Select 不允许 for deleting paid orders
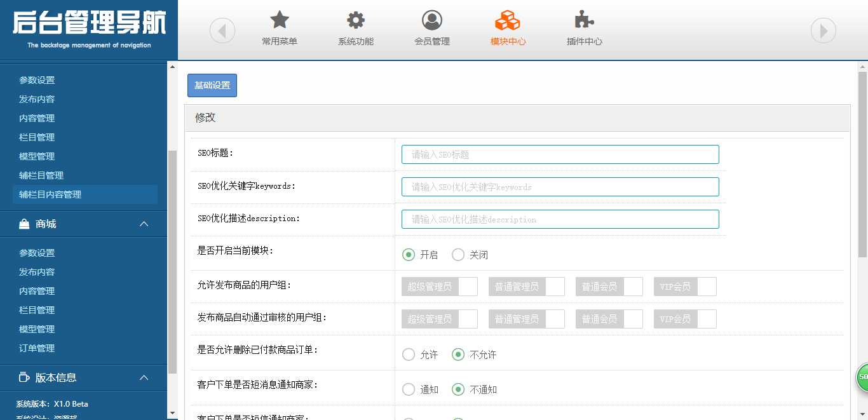The height and width of the screenshot is (420, 868). click(458, 355)
